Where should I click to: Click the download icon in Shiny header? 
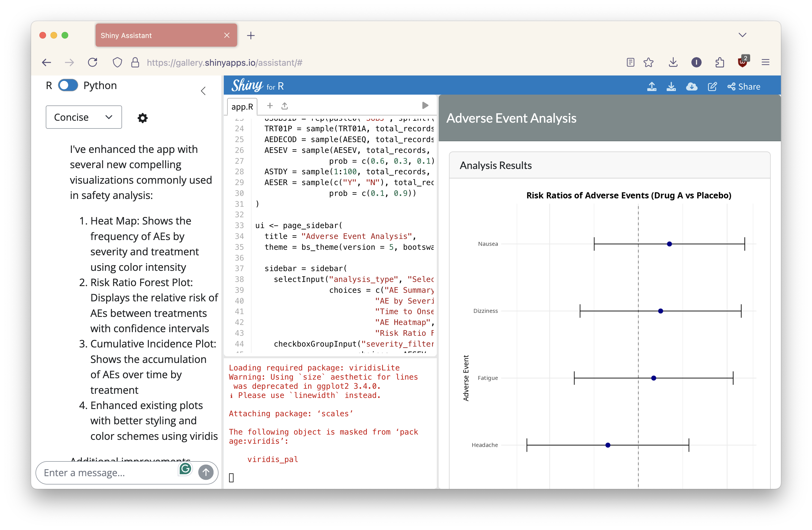[x=671, y=87]
